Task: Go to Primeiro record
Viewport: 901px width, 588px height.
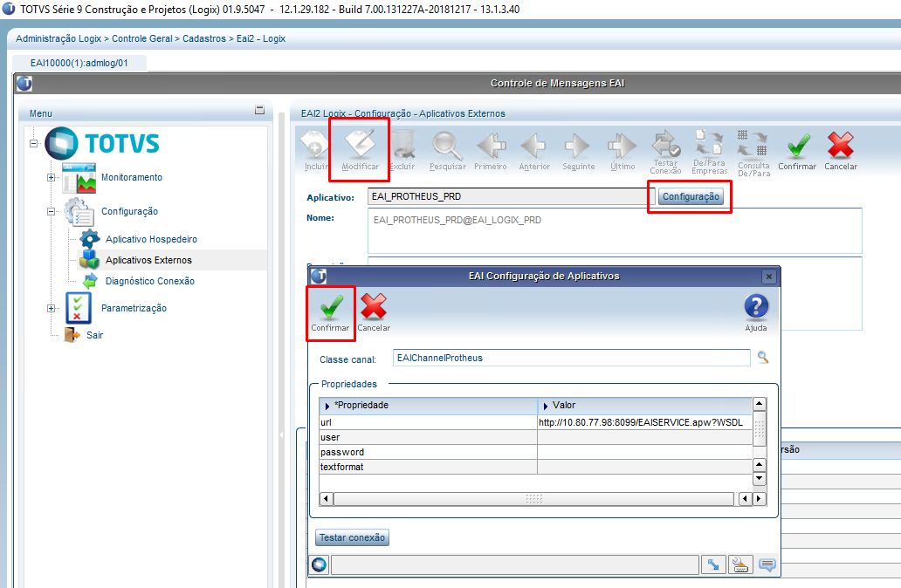Action: pyautogui.click(x=491, y=150)
